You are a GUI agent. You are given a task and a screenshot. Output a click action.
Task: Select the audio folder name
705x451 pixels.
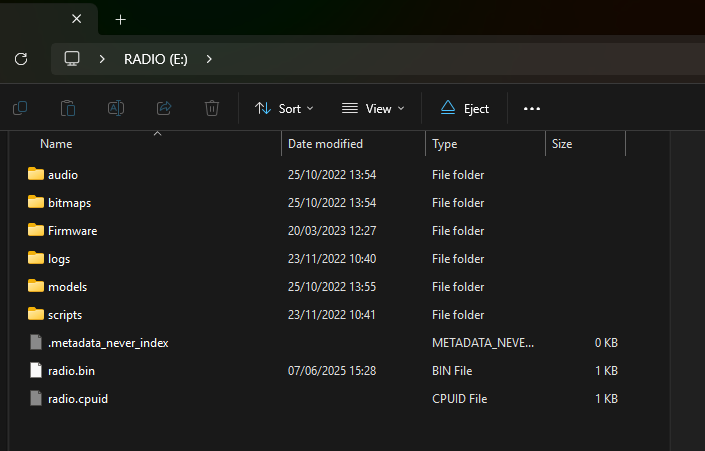[x=63, y=175]
